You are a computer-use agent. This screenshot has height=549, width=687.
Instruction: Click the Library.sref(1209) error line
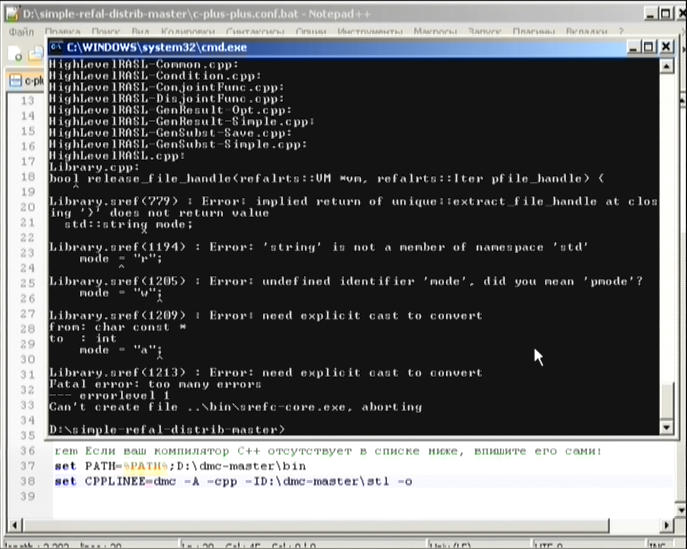pos(266,315)
